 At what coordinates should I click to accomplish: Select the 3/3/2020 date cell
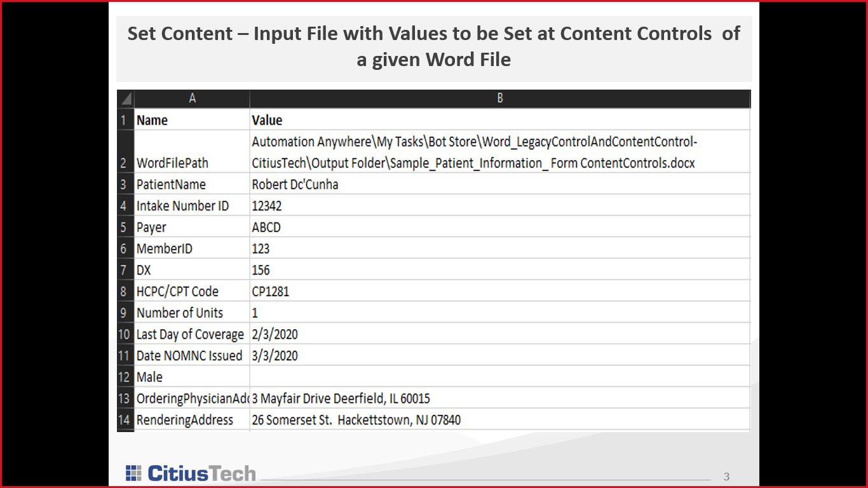pos(499,356)
